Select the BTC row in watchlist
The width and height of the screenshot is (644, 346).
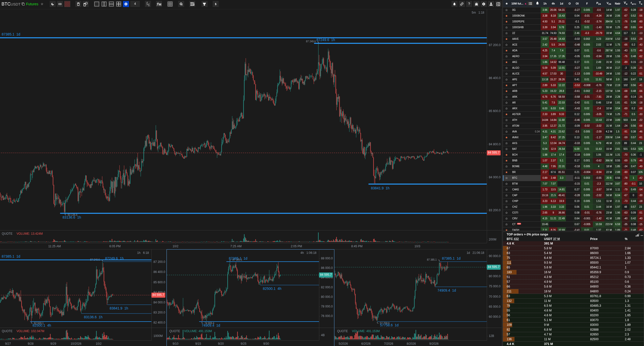(x=573, y=178)
